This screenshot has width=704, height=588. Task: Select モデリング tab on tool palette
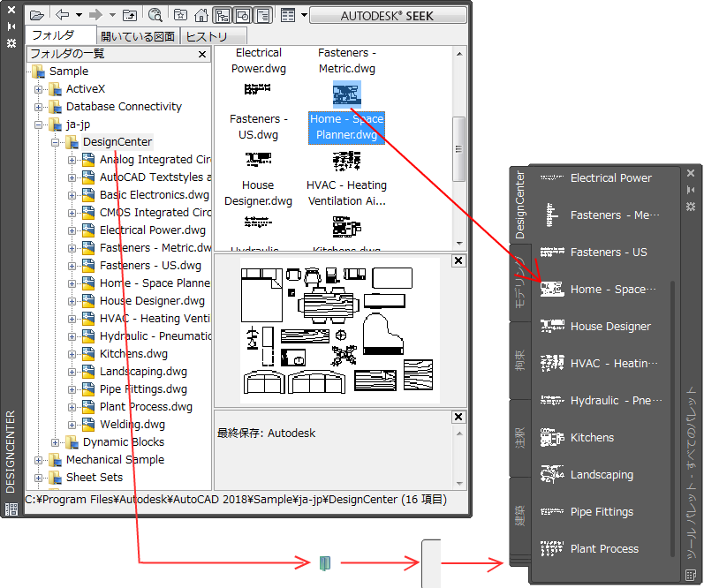520,283
